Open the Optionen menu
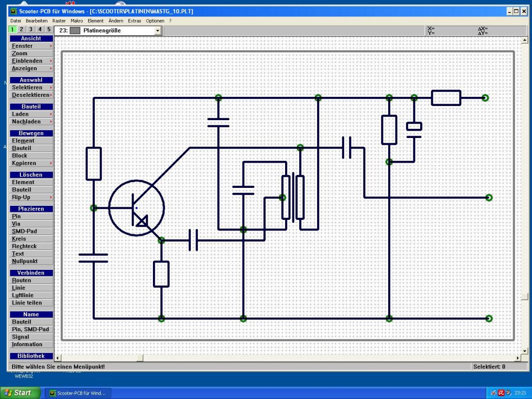 (155, 21)
